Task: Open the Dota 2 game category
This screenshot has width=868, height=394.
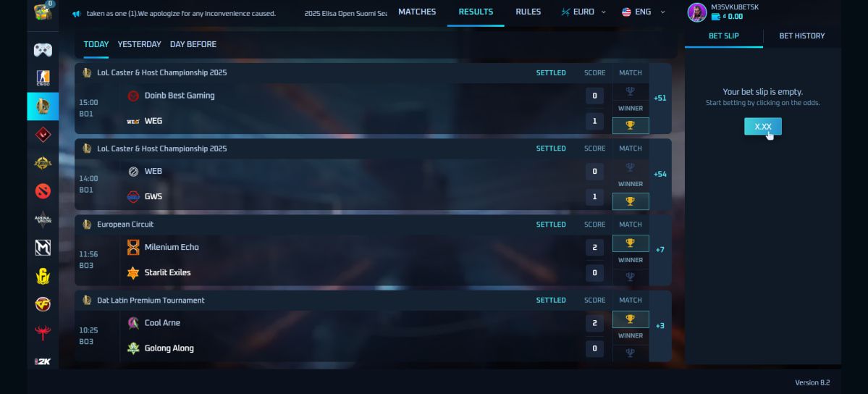Action: coord(43,191)
